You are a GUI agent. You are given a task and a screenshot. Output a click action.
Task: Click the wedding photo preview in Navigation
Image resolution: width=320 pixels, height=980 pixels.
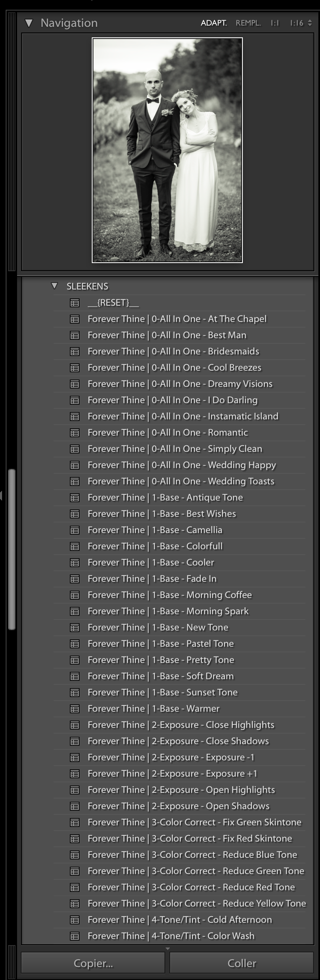[167, 150]
